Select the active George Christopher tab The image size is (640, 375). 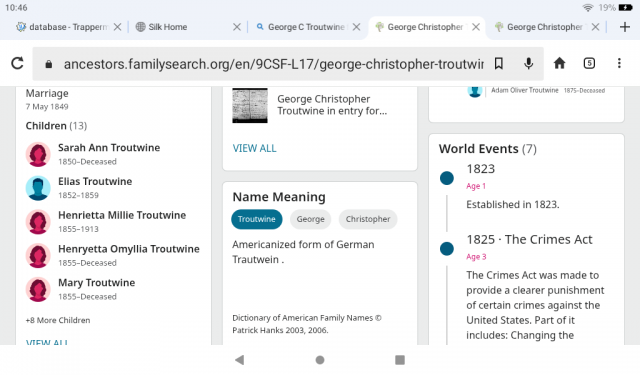click(x=424, y=27)
